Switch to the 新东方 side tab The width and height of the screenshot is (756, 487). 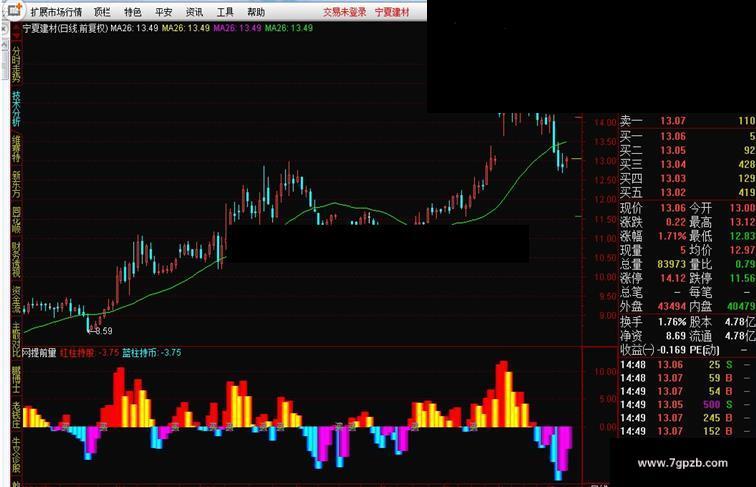pyautogui.click(x=16, y=184)
